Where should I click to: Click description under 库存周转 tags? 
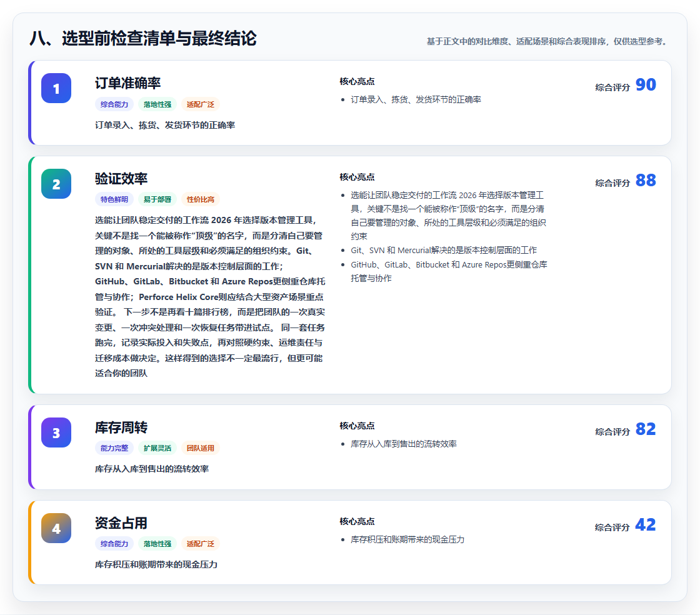pos(152,469)
